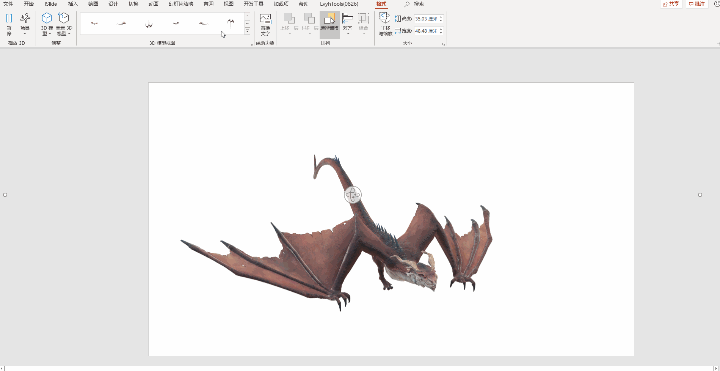Viewport: 720px width, 371px height.
Task: Expand the Scenes dropdown arrow
Action: 25,34
